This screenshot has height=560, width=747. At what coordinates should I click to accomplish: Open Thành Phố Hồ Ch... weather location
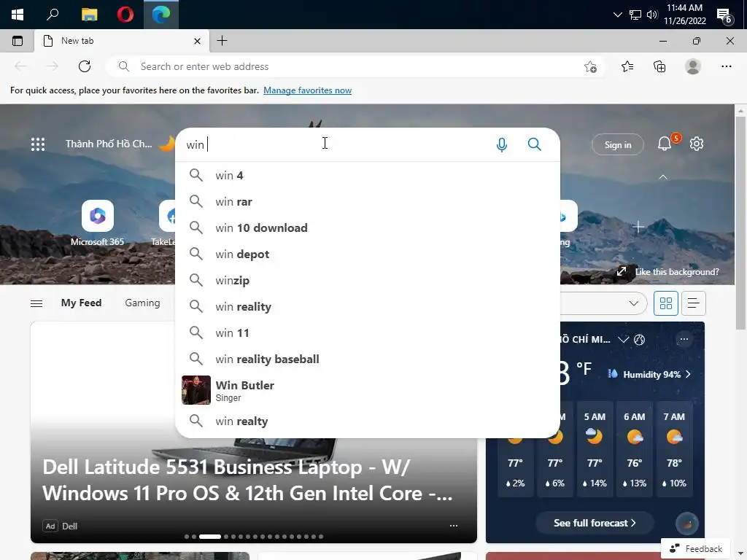(x=109, y=144)
